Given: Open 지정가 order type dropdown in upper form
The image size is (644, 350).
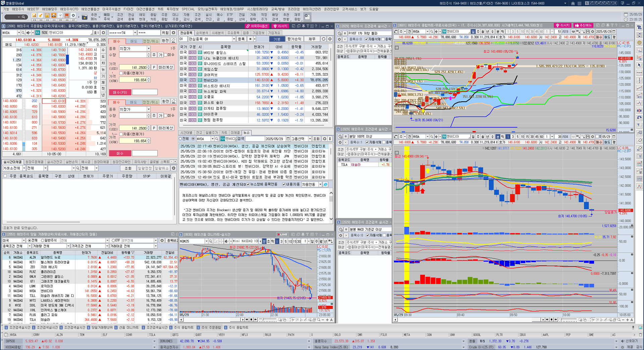Looking at the screenshot, I should (x=149, y=49).
